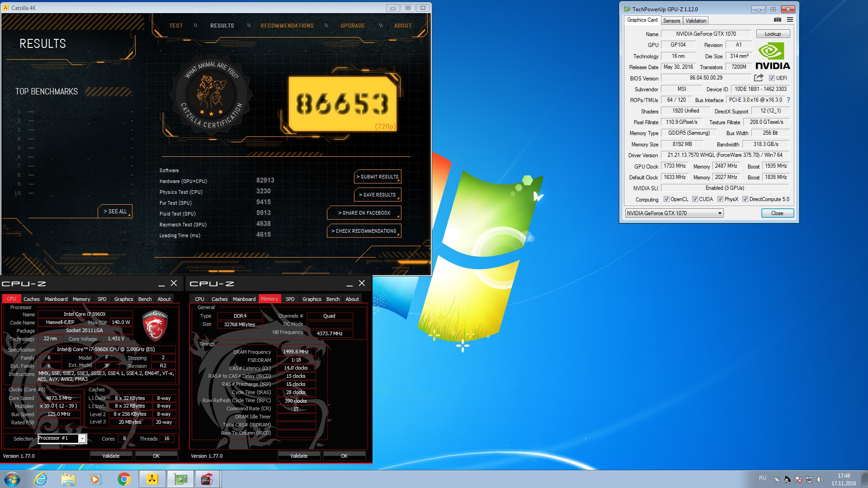Open Processor #1 selection dropdown
Screen dimensions: 868x488
(x=62, y=438)
